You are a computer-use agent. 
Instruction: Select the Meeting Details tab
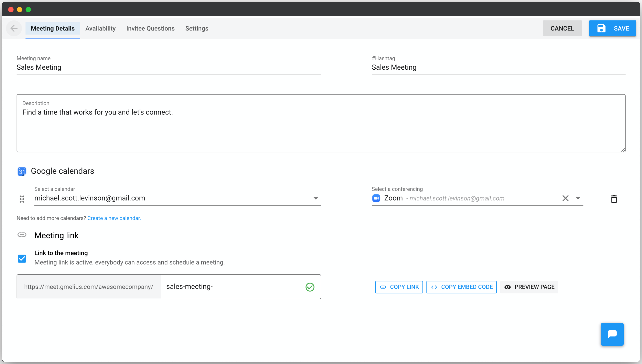pos(53,29)
